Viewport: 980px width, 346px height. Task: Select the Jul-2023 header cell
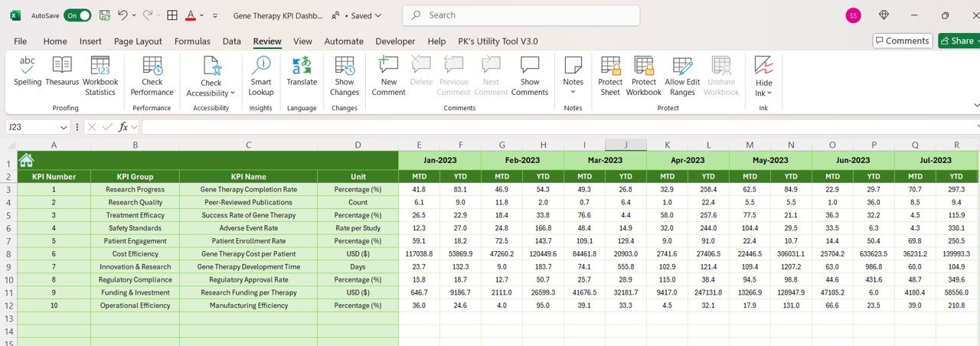[x=936, y=160]
